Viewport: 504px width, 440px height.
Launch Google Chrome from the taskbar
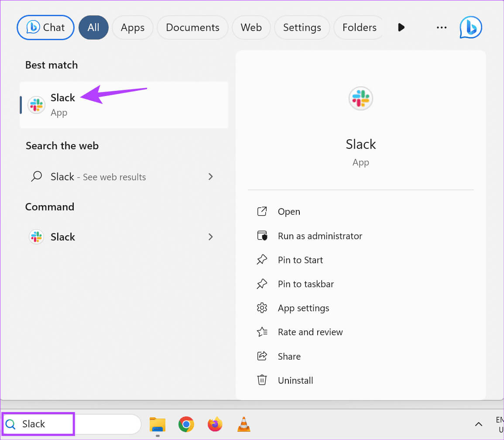186,424
